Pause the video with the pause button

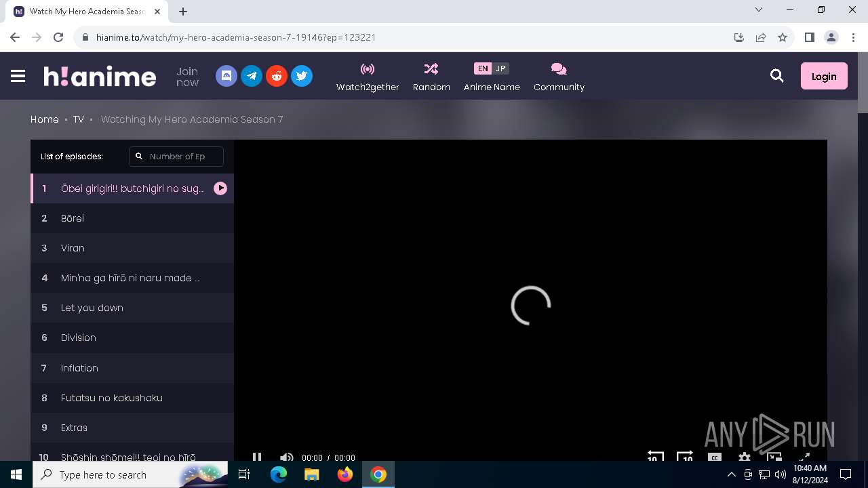pos(257,457)
